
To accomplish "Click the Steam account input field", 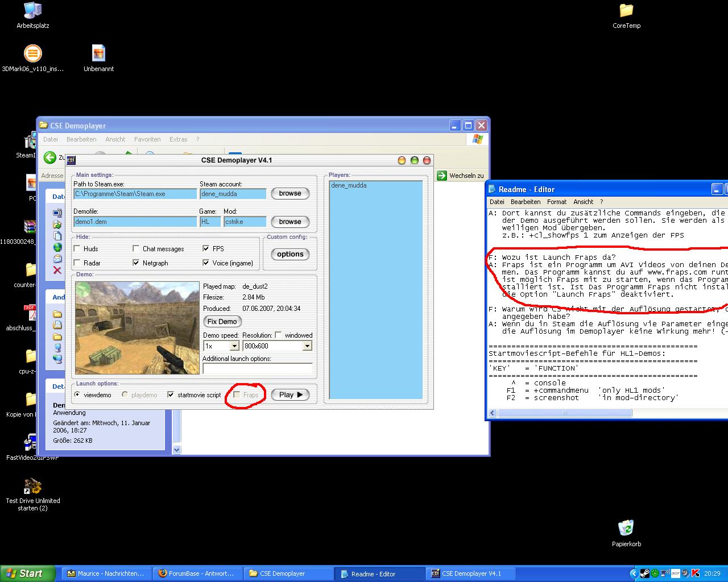I will (x=233, y=194).
